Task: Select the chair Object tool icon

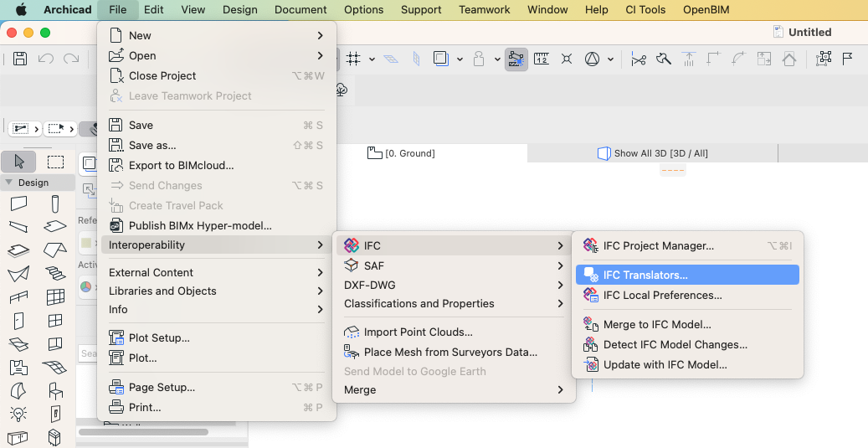Action: [54, 390]
